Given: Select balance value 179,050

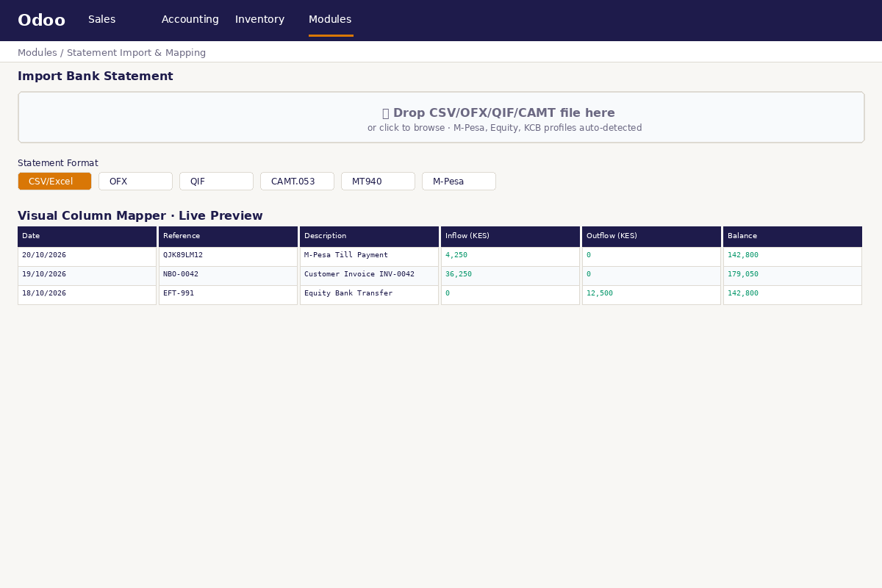Looking at the screenshot, I should coord(792,276).
